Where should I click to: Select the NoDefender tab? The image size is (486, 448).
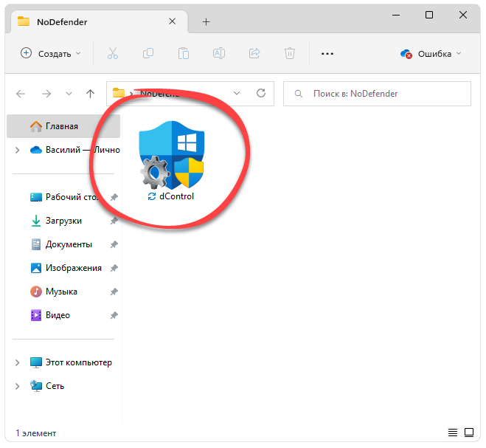tap(99, 21)
